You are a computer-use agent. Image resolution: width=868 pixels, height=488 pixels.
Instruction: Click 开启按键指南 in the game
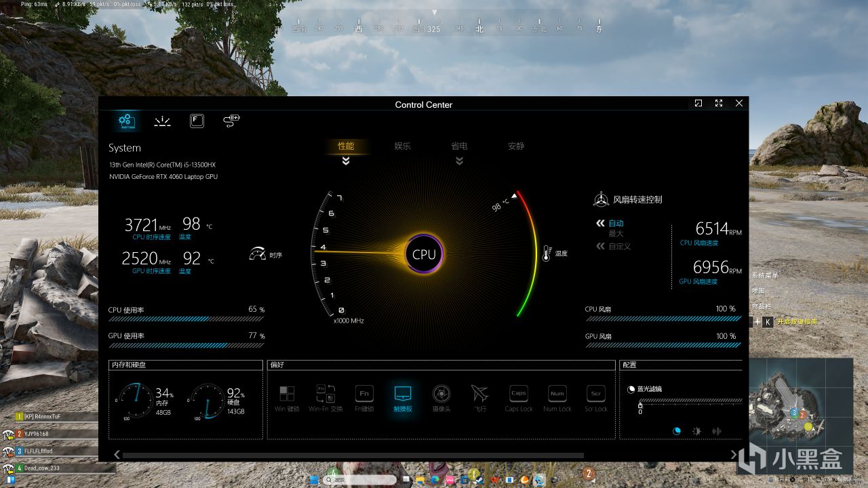point(797,322)
